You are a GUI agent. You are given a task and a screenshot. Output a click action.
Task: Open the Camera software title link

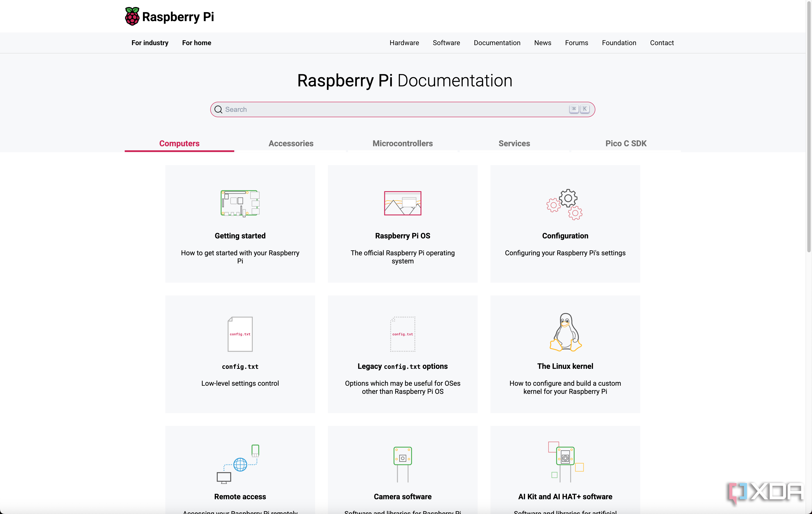click(403, 497)
